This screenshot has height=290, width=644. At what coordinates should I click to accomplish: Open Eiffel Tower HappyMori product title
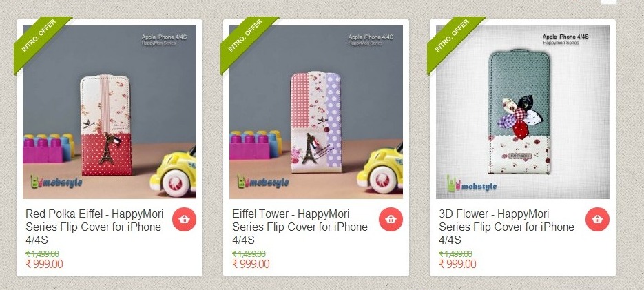click(x=300, y=227)
